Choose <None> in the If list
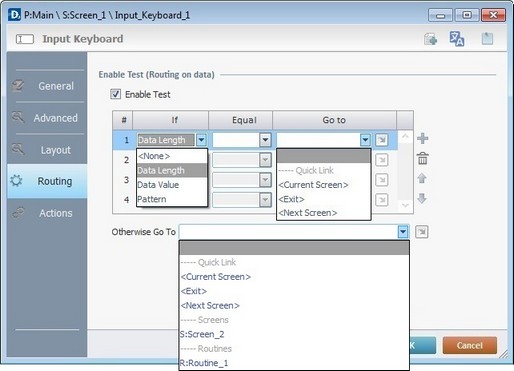 coord(172,156)
